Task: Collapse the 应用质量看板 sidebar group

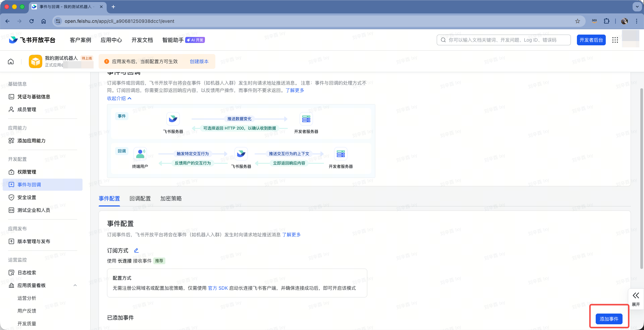Action: 75,285
